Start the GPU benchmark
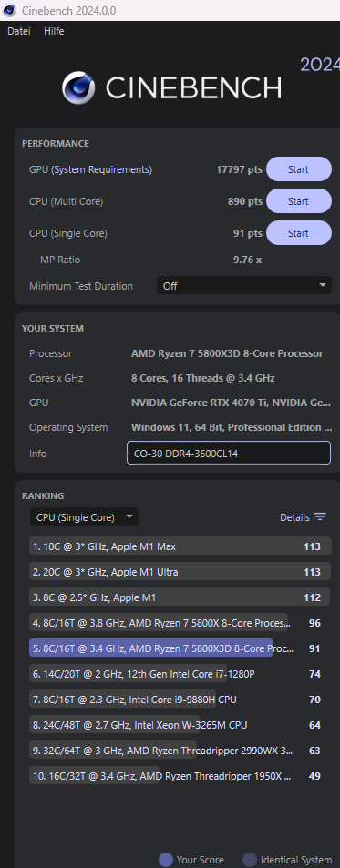The height and width of the screenshot is (868, 340). (x=298, y=169)
